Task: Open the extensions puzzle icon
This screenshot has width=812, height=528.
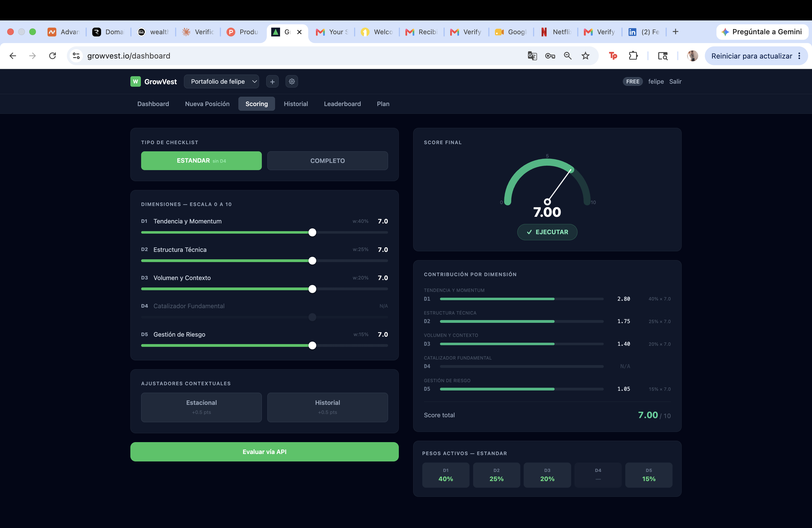Action: (x=633, y=56)
